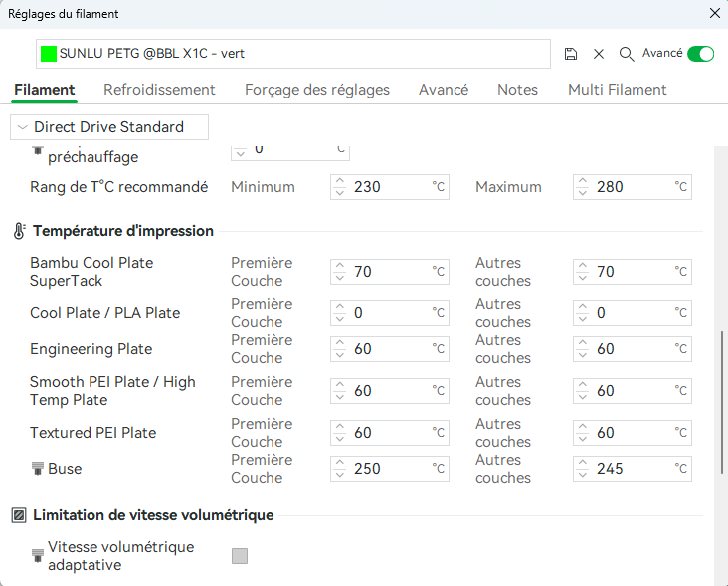This screenshot has width=728, height=586.
Task: Go to the Multi Filament tab
Action: pos(617,90)
